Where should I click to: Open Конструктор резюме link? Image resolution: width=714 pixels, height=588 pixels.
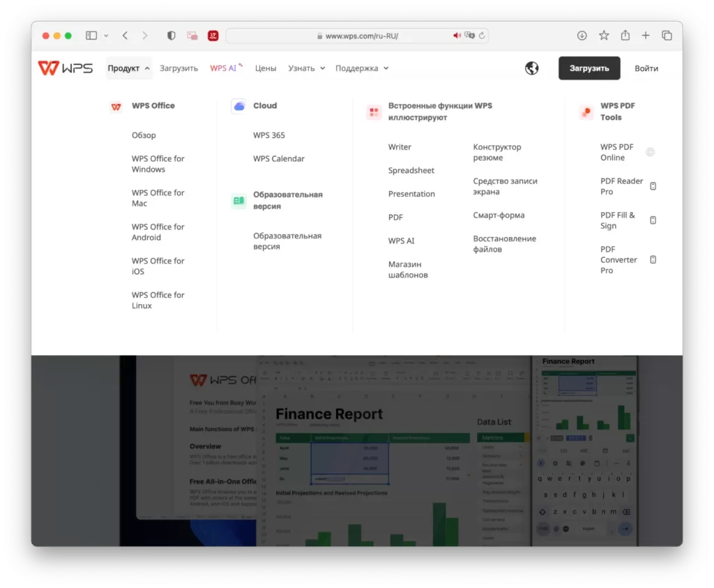tap(496, 152)
